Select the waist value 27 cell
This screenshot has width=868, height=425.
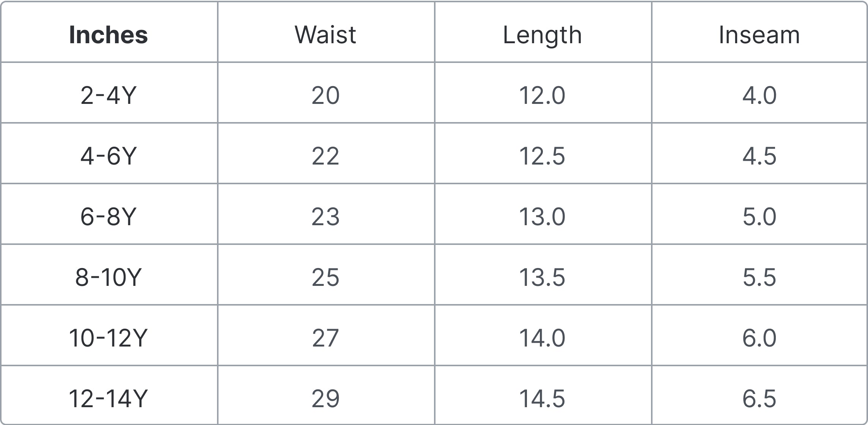click(x=325, y=338)
